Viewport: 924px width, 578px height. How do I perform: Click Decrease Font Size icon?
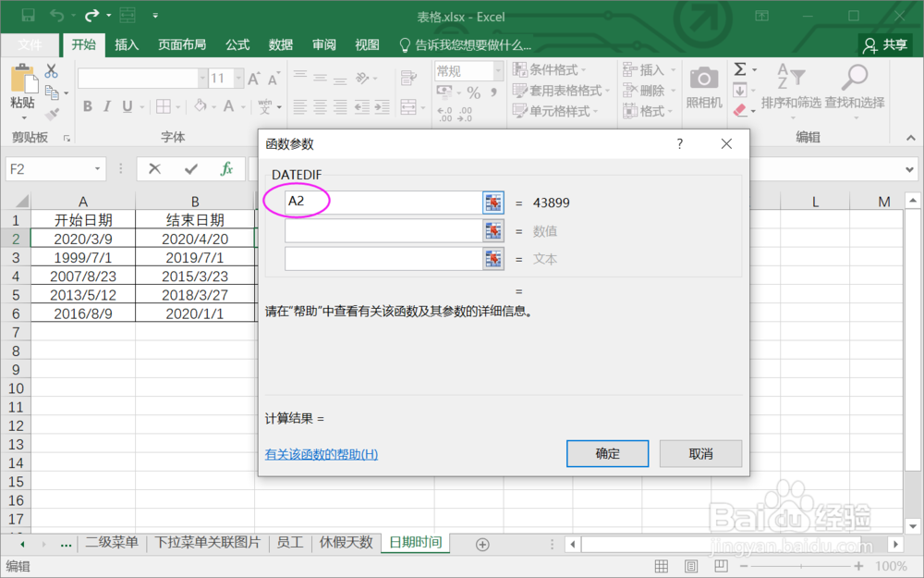[x=274, y=79]
